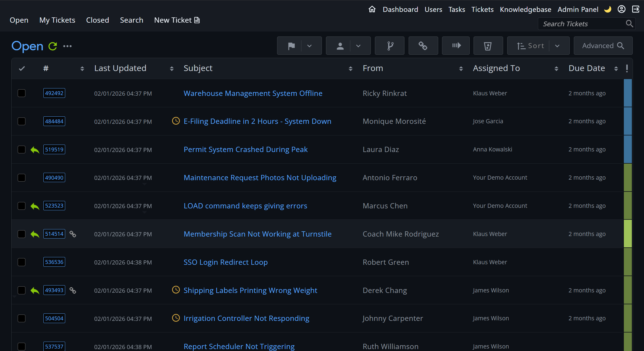Click the merge branch toolbar icon

(x=390, y=46)
